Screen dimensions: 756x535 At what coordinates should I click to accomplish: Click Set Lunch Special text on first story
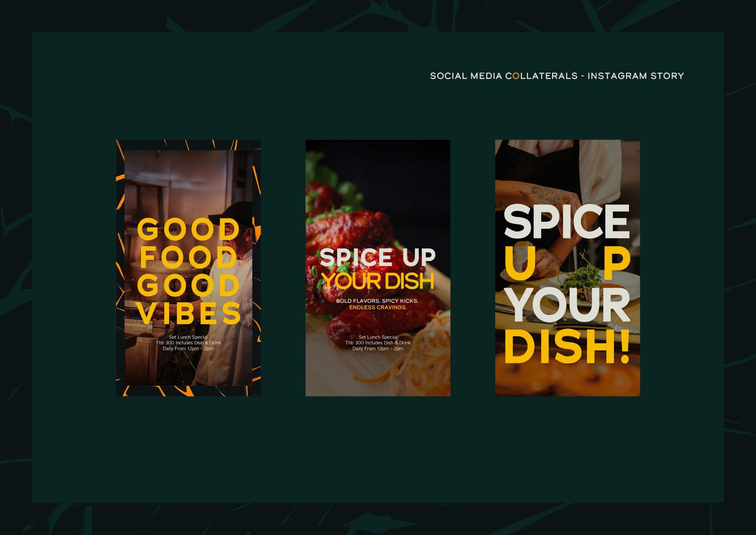(188, 337)
